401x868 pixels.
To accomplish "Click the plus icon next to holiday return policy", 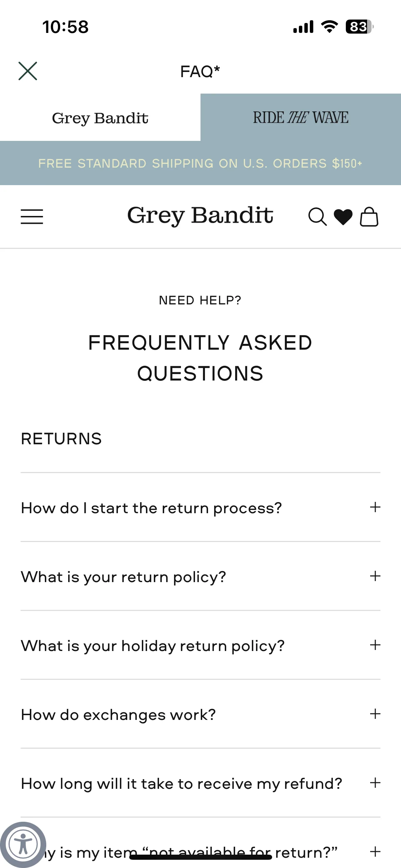I will coord(375,645).
